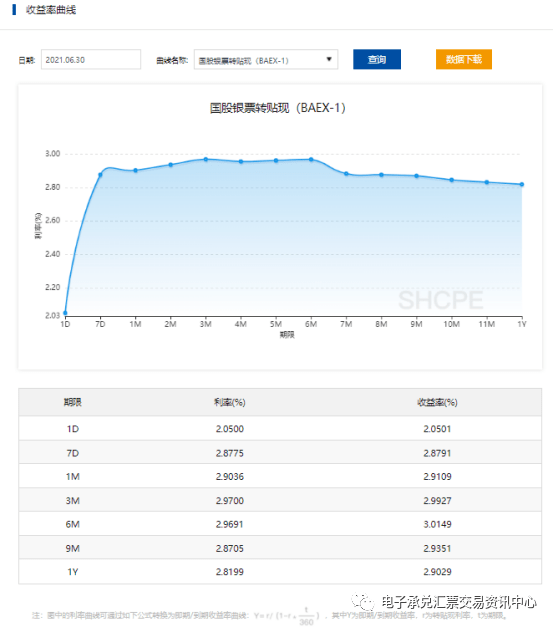This screenshot has width=554, height=627.
Task: Click yield value 2.9109
Action: point(438,477)
